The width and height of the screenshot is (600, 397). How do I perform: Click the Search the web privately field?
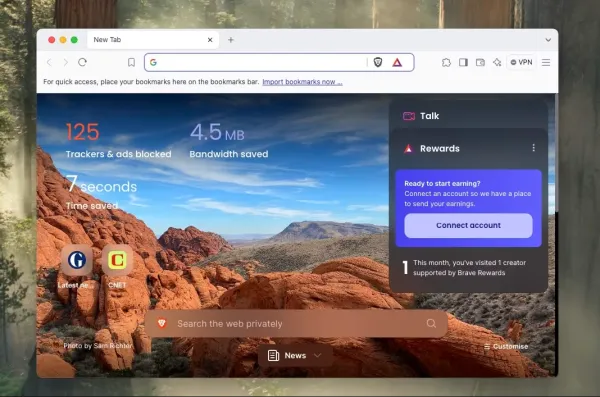click(296, 324)
